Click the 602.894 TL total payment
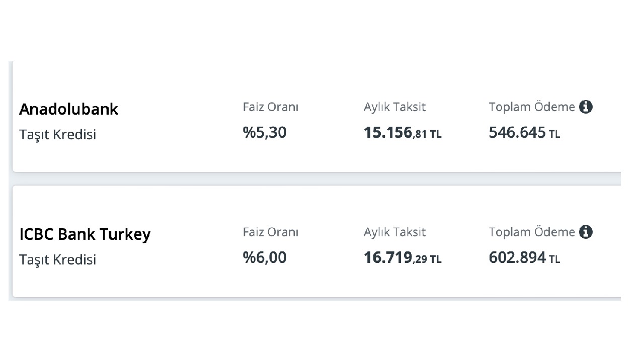Screen dimensions: 644x362 pos(524,258)
